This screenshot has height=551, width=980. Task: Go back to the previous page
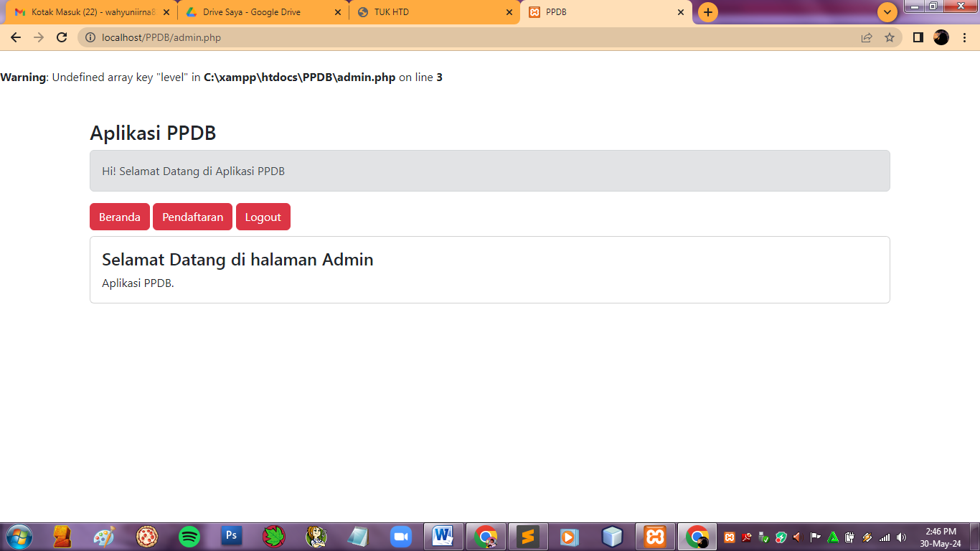[16, 37]
